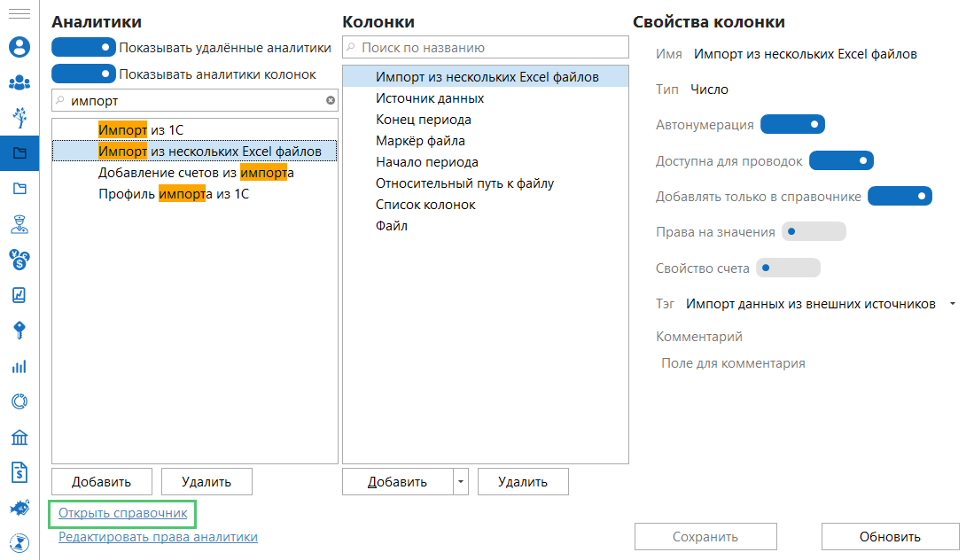This screenshot has height=560, width=974.
Task: Open dropdown arrow next to columns 'Добавить'
Action: pos(459,482)
